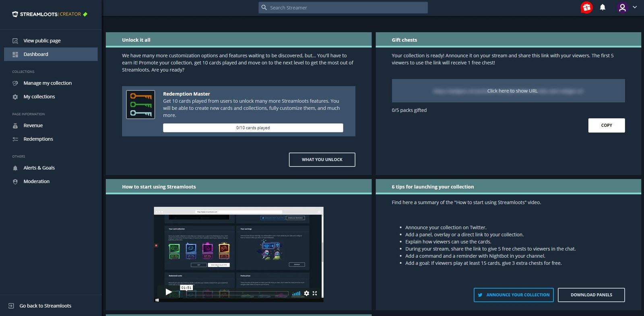The image size is (644, 316).
Task: Click the Streamloots Creator logo
Action: [x=50, y=14]
